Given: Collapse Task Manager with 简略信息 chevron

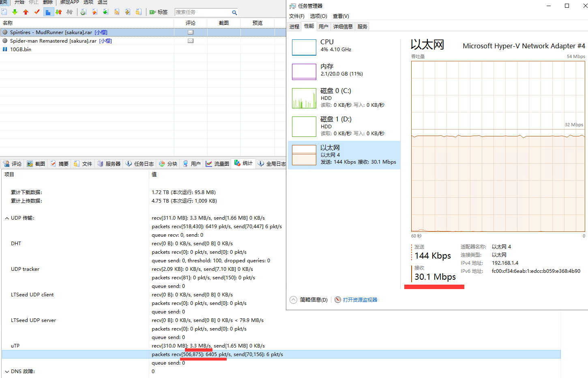Looking at the screenshot, I should point(294,300).
